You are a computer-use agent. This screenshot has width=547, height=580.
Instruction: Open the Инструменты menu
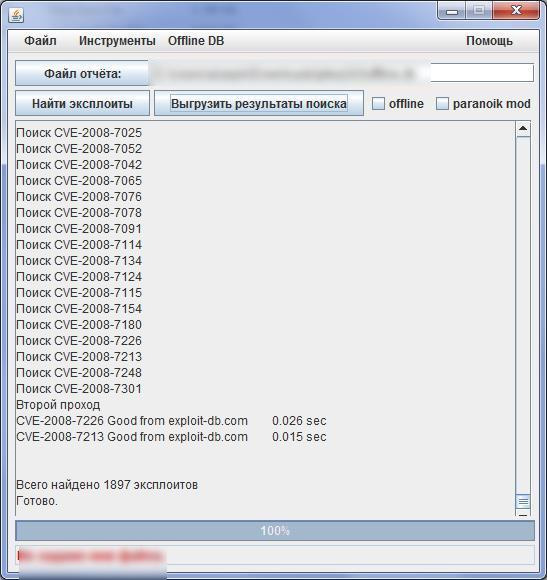(117, 41)
